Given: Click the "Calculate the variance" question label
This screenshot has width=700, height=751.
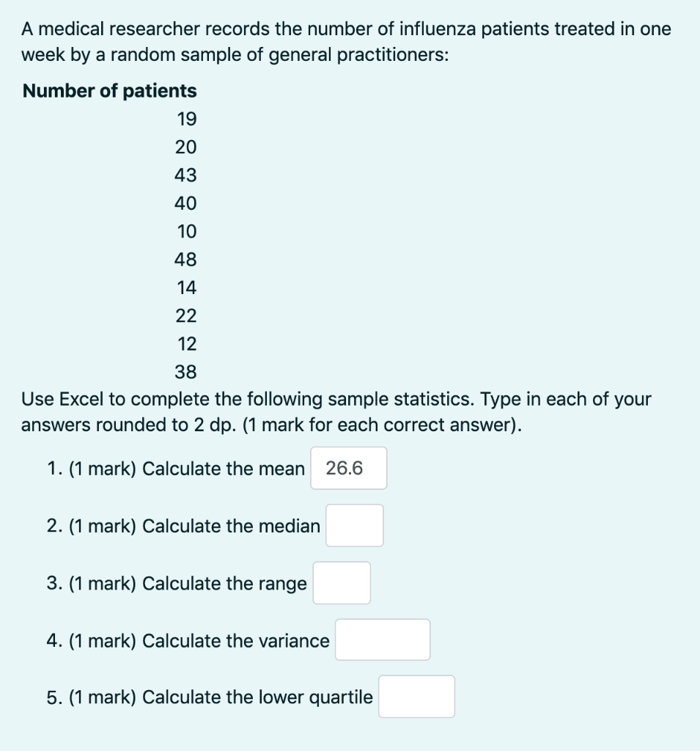Looking at the screenshot, I should point(235,641).
